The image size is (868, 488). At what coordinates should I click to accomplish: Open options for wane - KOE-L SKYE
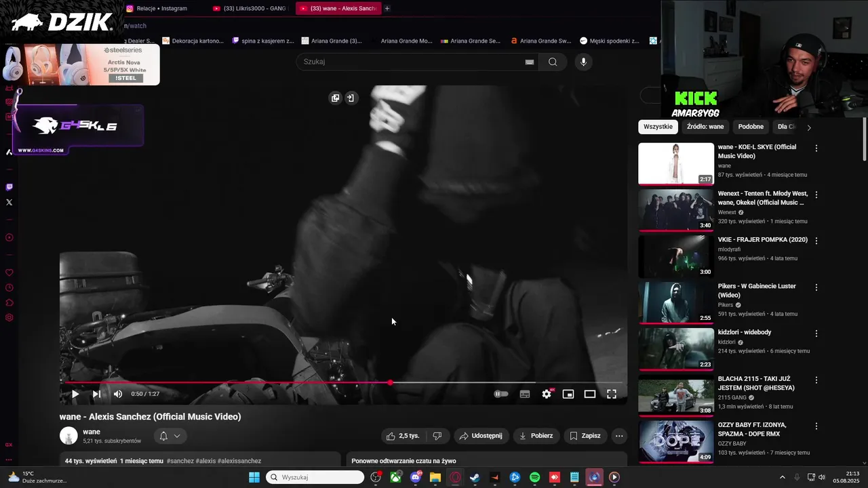click(816, 148)
